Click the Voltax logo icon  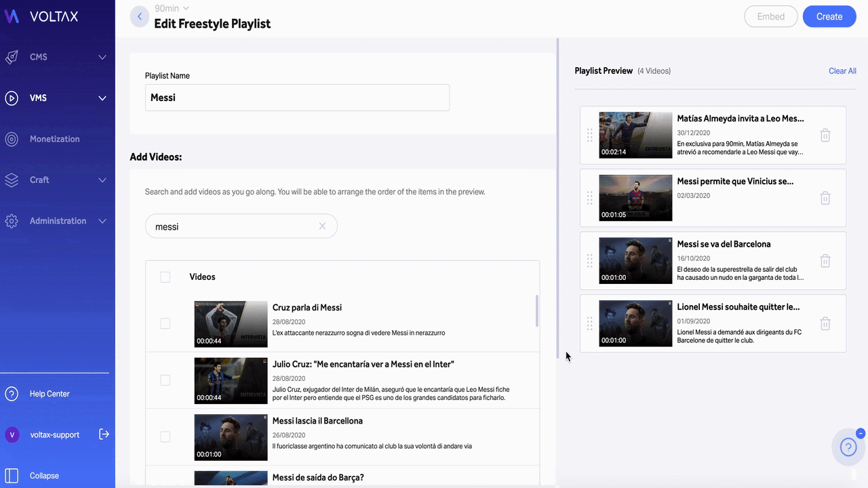tap(12, 16)
